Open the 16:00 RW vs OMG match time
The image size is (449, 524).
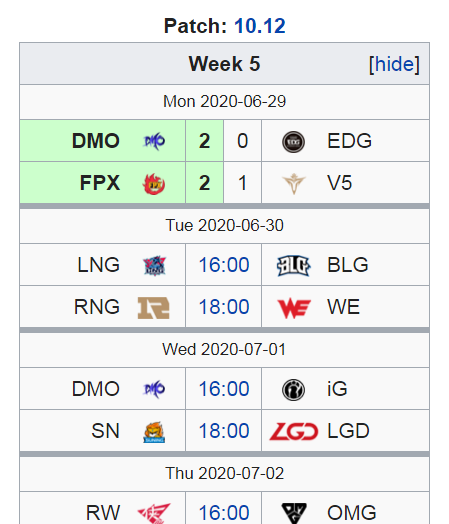224,513
